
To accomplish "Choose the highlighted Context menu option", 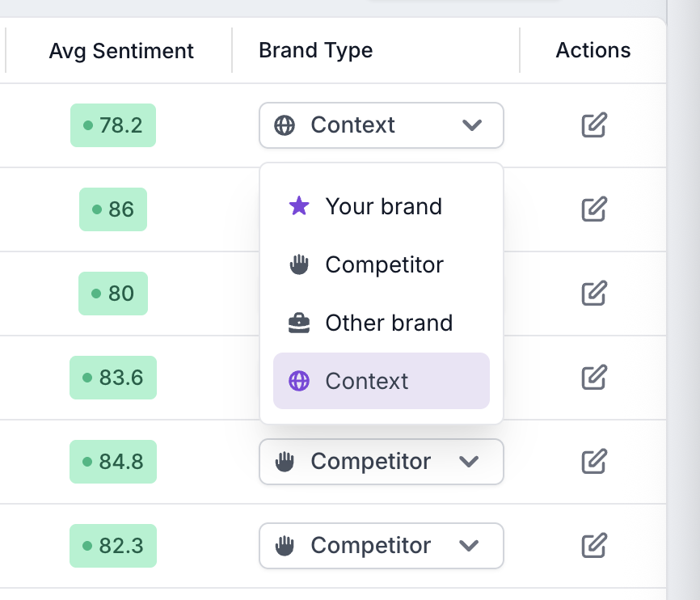I will pos(382,381).
